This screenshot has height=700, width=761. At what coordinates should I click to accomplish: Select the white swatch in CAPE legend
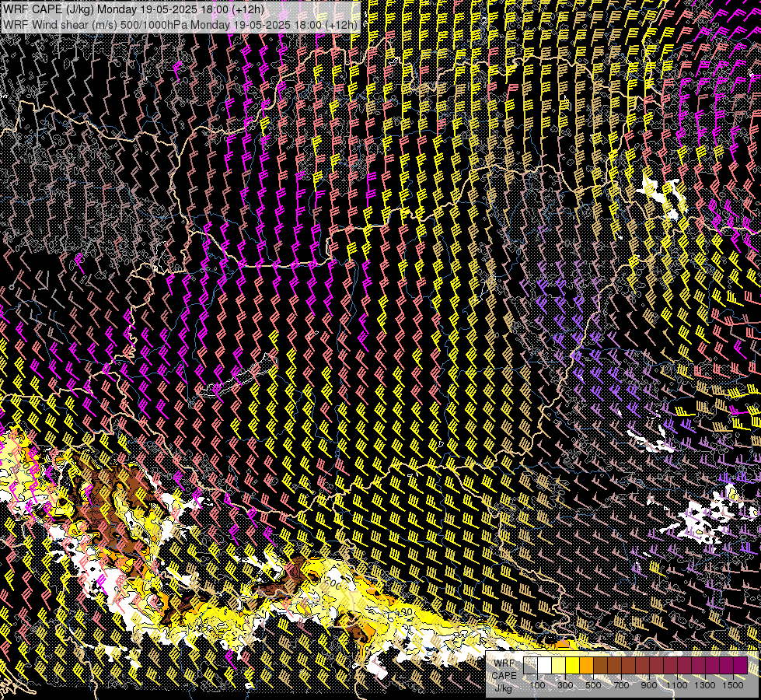click(545, 665)
